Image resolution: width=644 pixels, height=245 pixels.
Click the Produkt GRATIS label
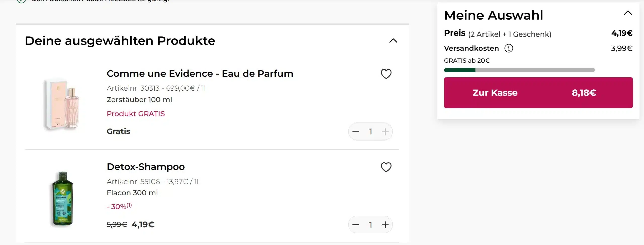136,114
